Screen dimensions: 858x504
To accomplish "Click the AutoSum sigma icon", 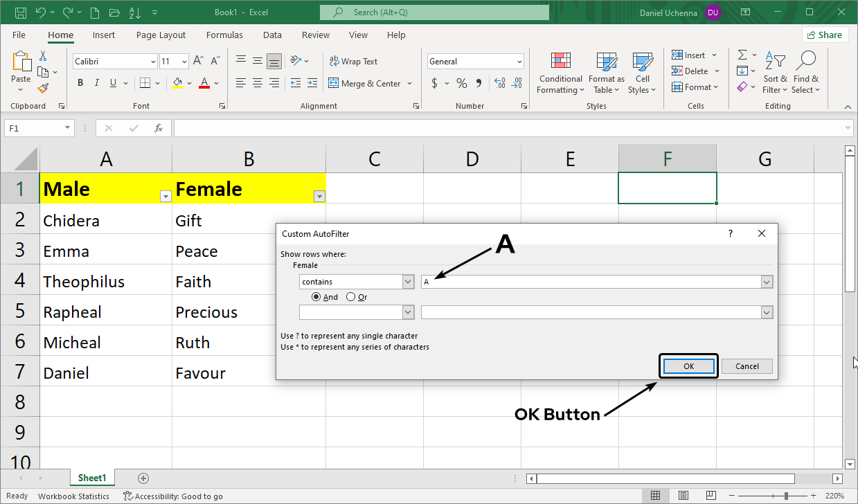I will click(x=742, y=55).
